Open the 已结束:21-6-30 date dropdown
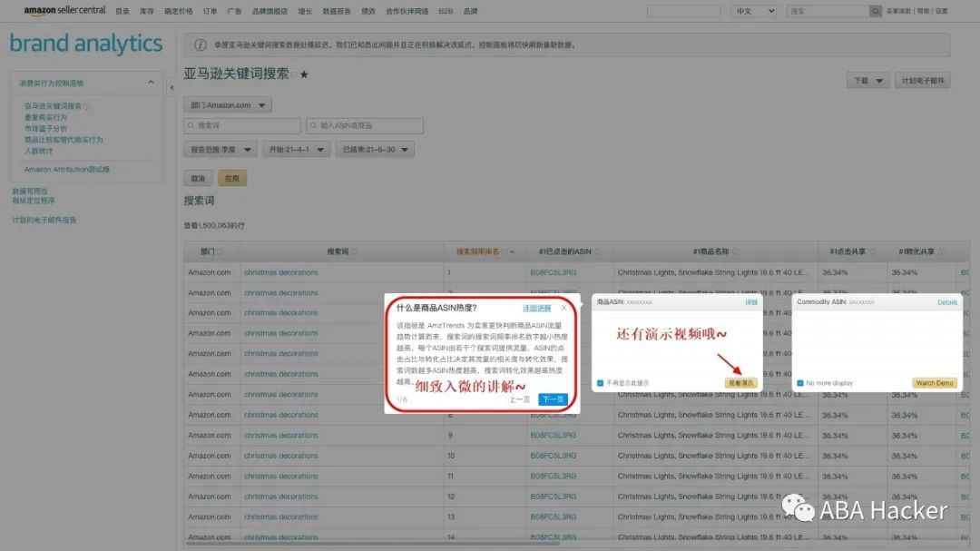The height and width of the screenshot is (551, 980). coord(375,150)
